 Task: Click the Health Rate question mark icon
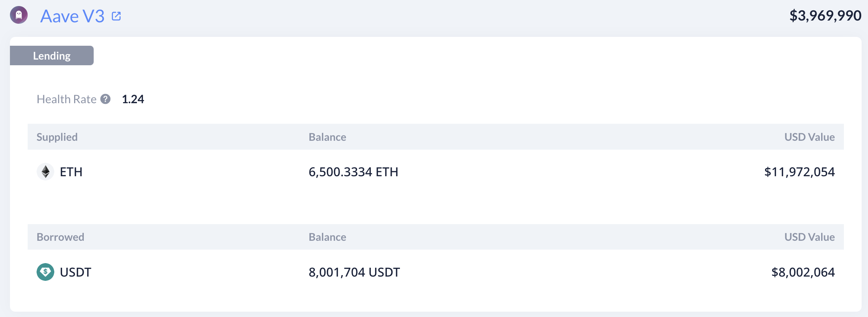(x=105, y=99)
